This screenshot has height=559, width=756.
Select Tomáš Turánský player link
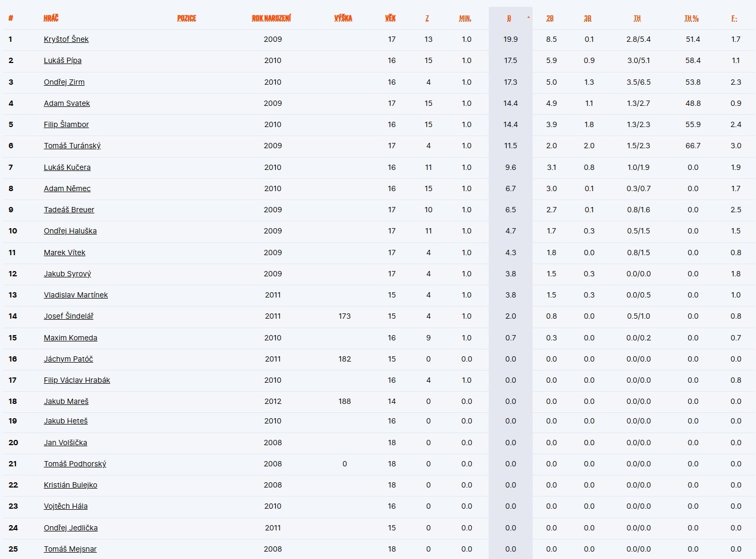[72, 146]
